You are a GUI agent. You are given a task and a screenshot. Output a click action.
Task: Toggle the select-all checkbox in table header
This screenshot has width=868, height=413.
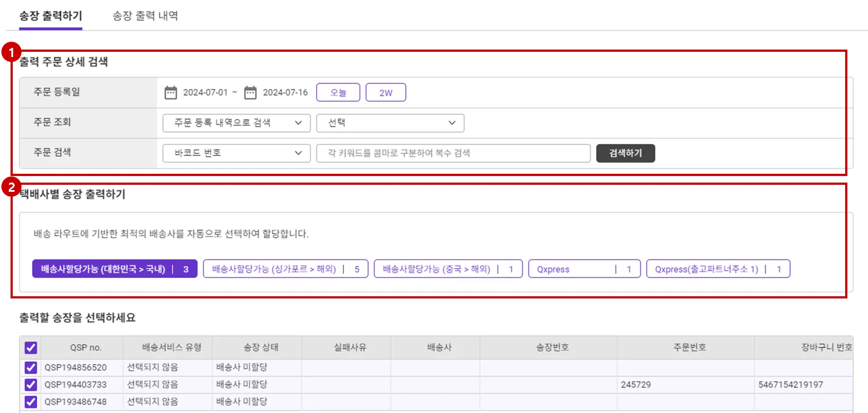click(31, 348)
